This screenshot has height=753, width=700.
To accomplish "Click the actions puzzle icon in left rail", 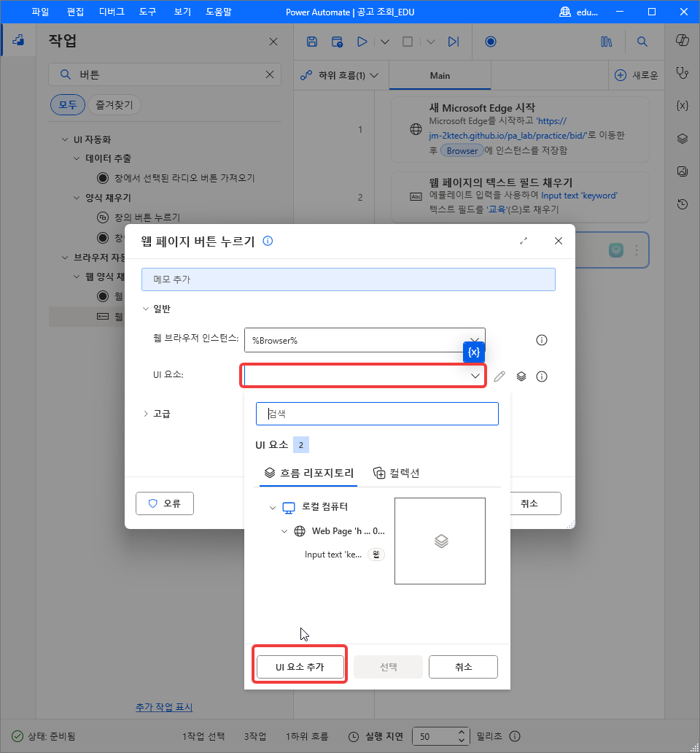I will (18, 40).
